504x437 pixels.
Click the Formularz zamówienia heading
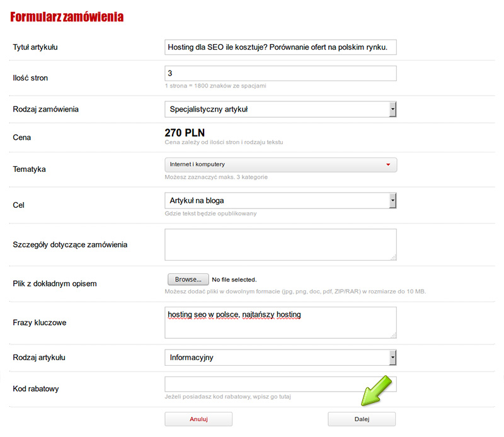[67, 17]
